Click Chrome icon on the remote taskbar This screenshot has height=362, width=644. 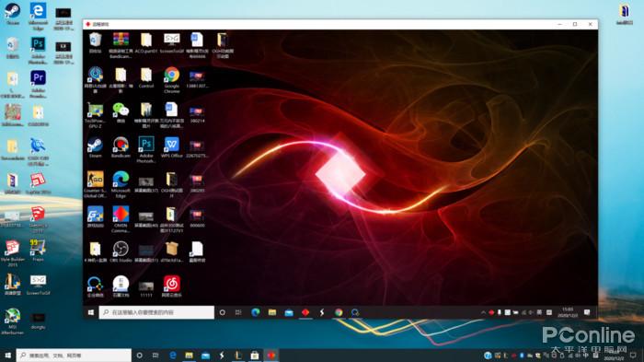pos(339,312)
